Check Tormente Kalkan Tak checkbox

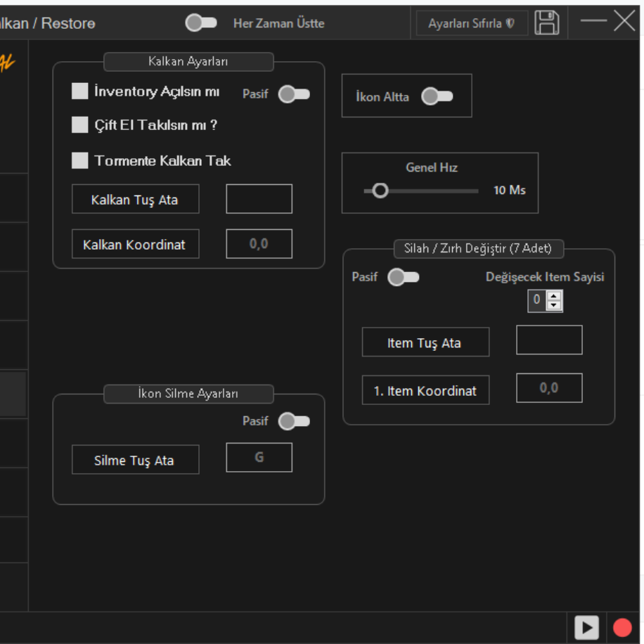tap(79, 160)
